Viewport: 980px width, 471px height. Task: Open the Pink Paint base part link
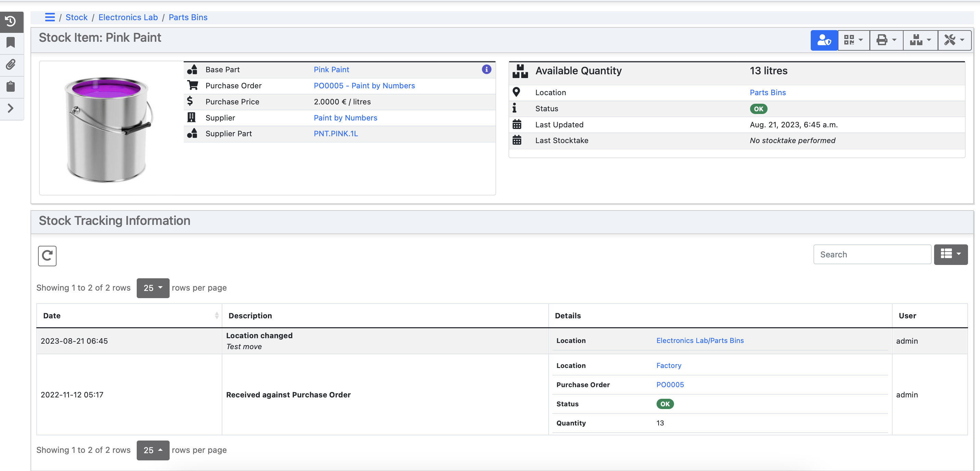coord(331,69)
